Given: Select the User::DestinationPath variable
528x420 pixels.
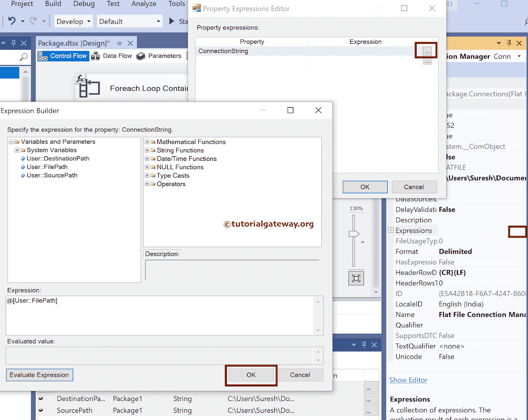Looking at the screenshot, I should (x=58, y=159).
